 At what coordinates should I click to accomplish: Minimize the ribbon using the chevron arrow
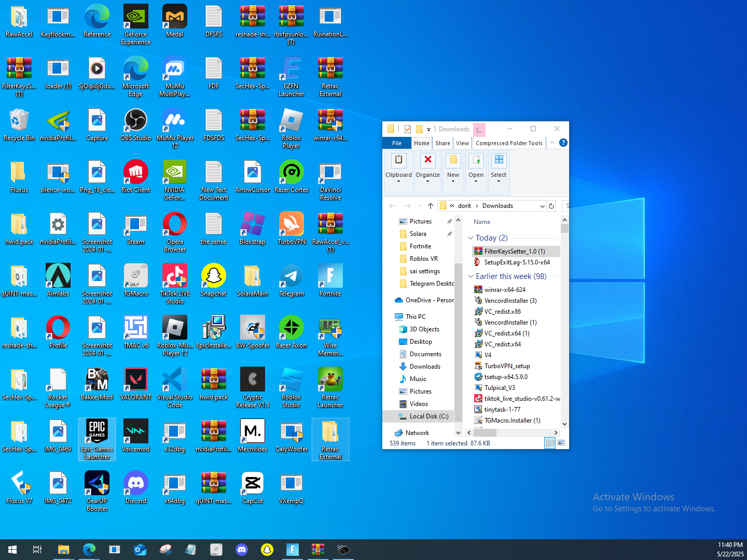pyautogui.click(x=552, y=143)
